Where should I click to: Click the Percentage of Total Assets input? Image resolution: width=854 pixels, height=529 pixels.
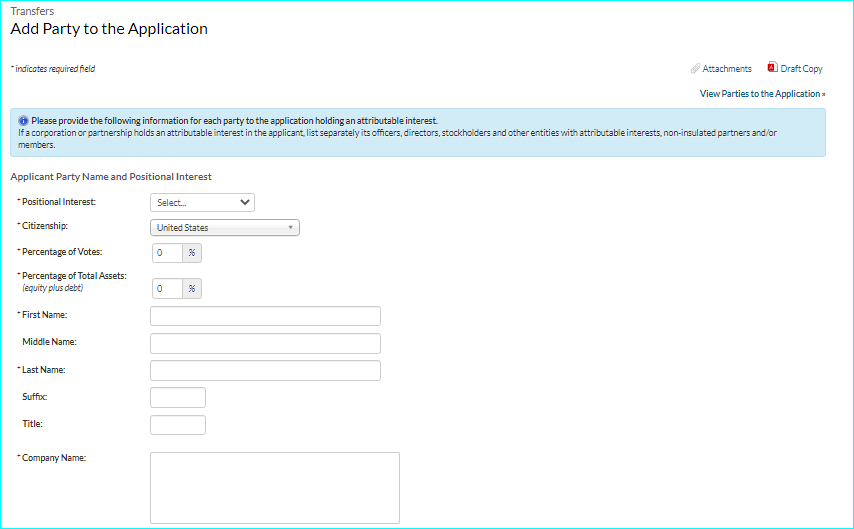(167, 289)
